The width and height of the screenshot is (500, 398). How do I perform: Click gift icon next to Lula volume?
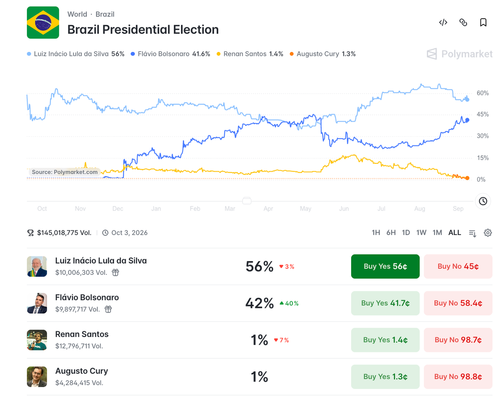coord(115,273)
